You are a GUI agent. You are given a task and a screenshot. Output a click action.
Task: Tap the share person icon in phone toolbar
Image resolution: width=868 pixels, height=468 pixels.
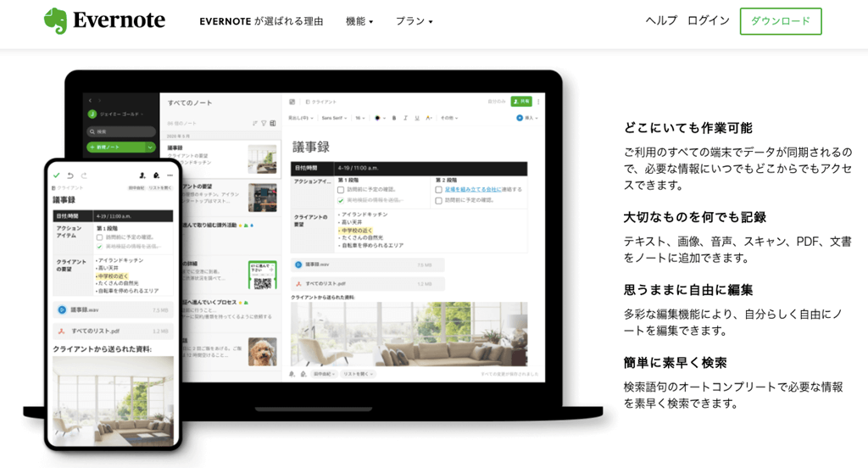pos(142,175)
